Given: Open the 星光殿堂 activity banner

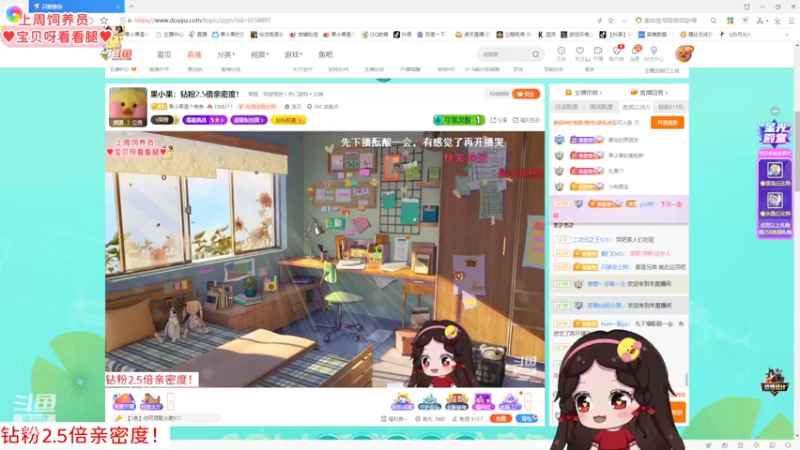Looking at the screenshot, I should 774,135.
